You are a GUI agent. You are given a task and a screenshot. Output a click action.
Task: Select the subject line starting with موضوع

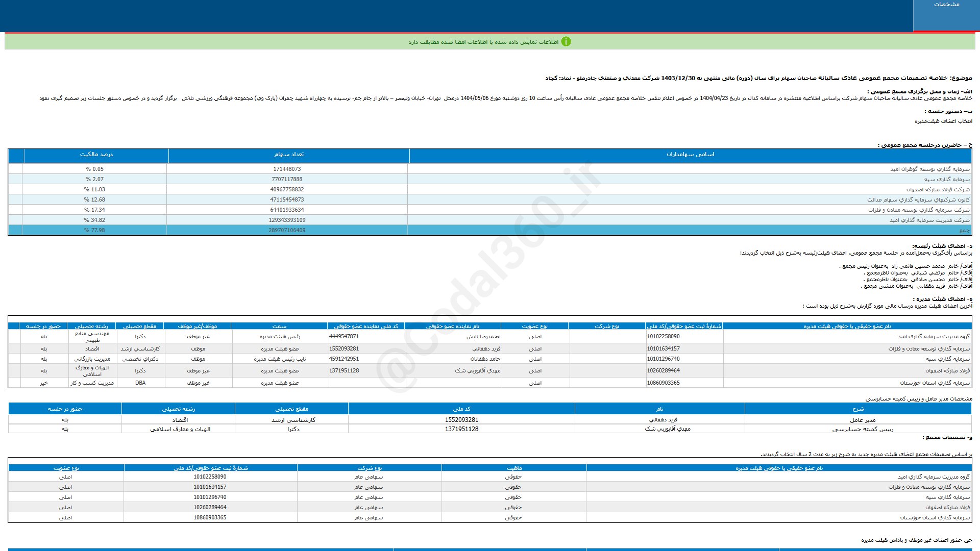pyautogui.click(x=758, y=79)
